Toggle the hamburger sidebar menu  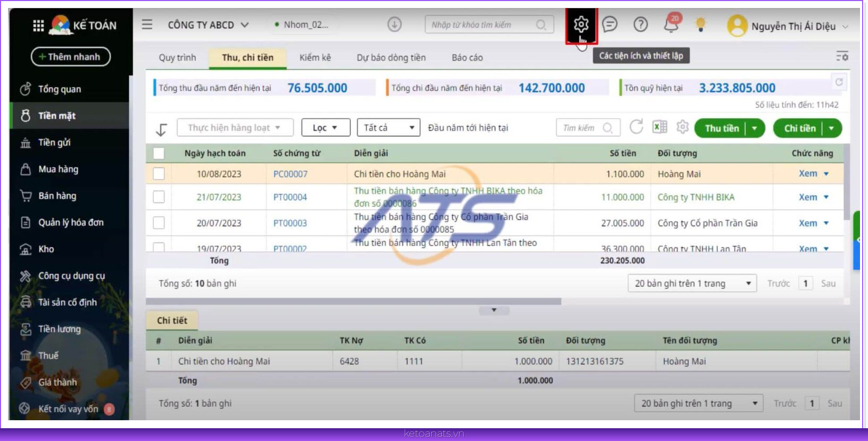tap(147, 24)
